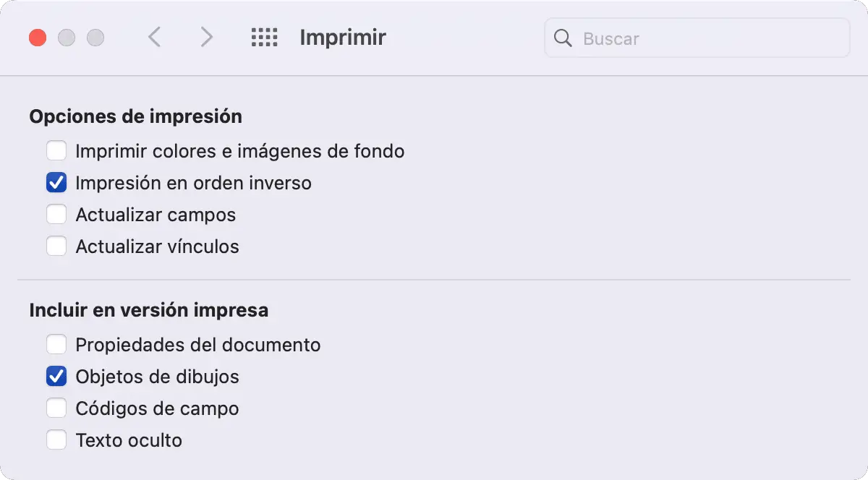868x480 pixels.
Task: Go forward with the right chevron arrow
Action: (207, 38)
